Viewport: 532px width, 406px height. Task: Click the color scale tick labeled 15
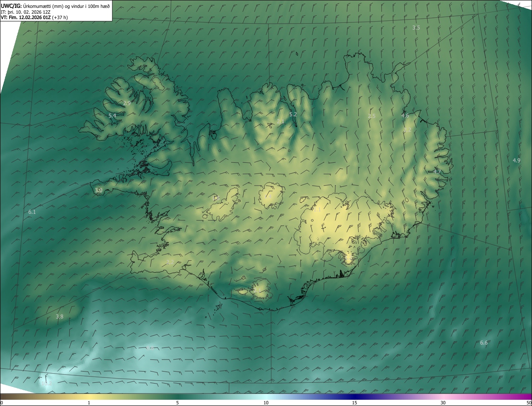pos(355,403)
